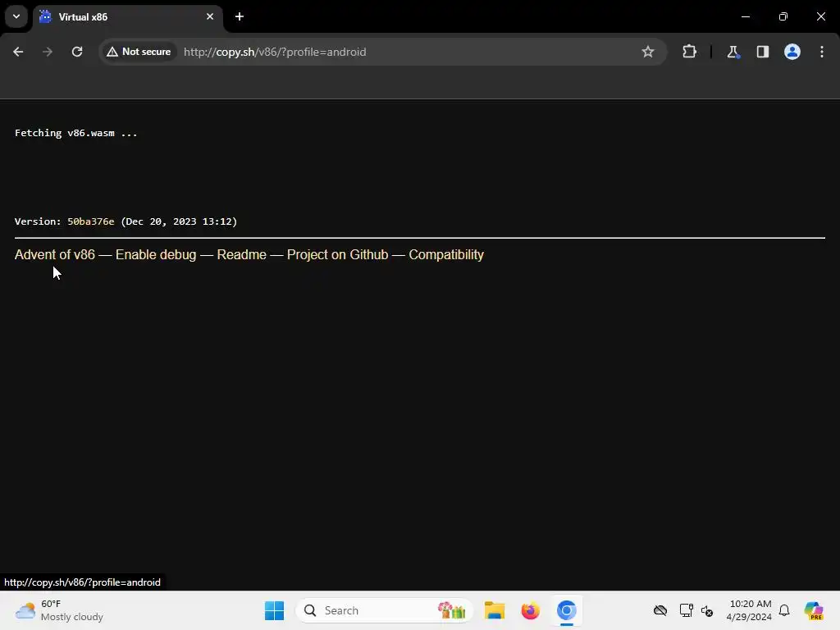Open the Compatibility link

tap(446, 254)
